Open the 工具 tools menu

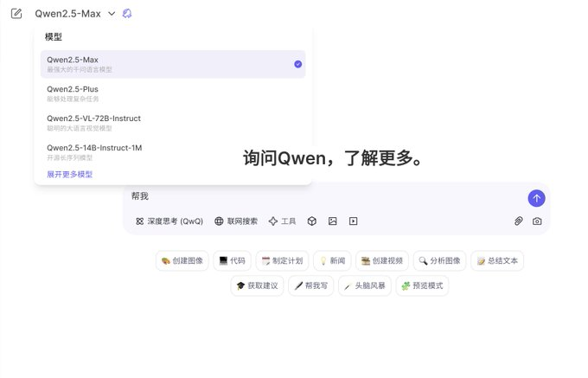(282, 221)
